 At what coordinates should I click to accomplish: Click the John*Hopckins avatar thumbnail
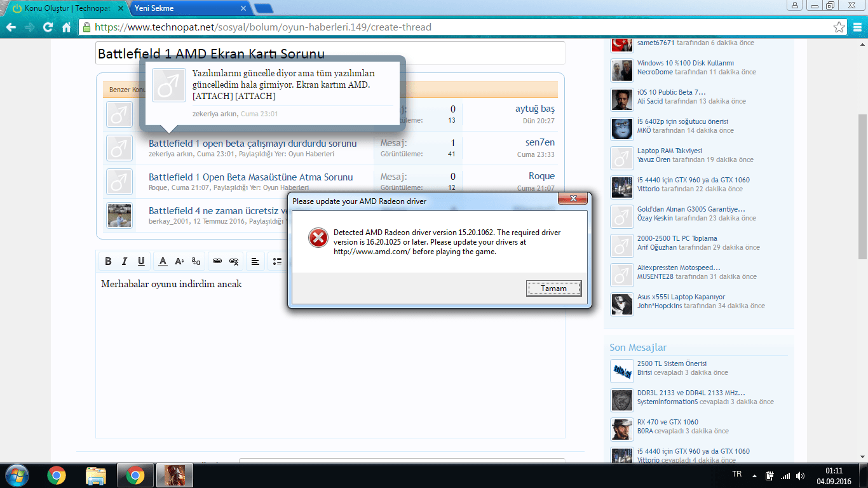[622, 304]
